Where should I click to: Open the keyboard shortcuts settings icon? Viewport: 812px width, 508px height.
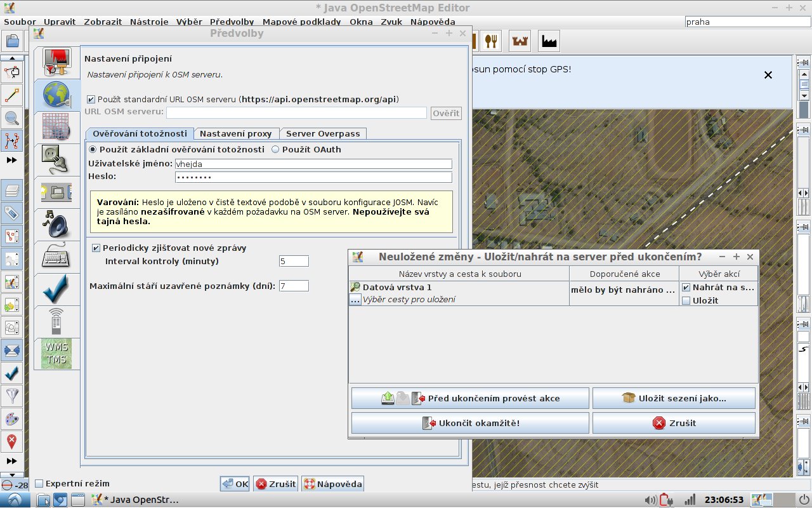pos(57,257)
